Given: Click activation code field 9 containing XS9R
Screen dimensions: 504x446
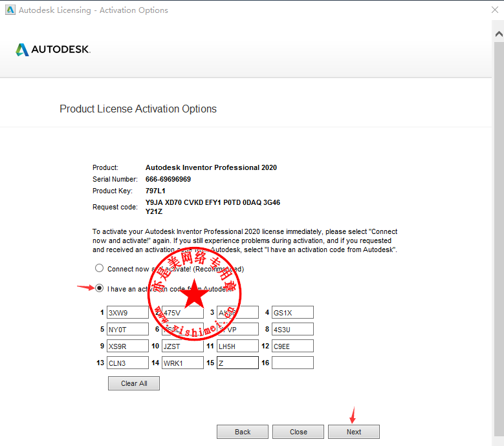Looking at the screenshot, I should pyautogui.click(x=127, y=346).
